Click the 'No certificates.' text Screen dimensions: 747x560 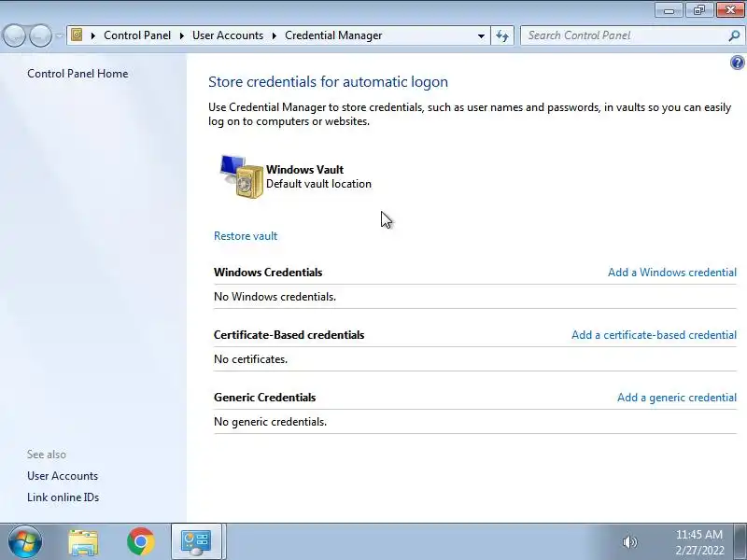(x=250, y=359)
